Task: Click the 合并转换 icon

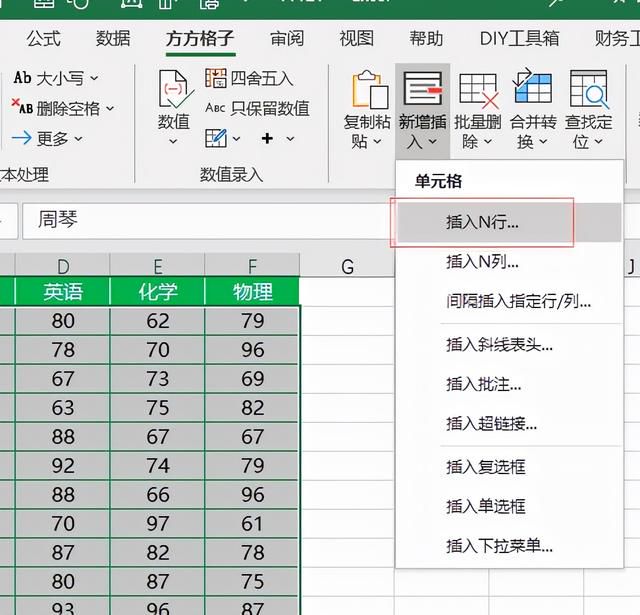Action: pos(533,87)
